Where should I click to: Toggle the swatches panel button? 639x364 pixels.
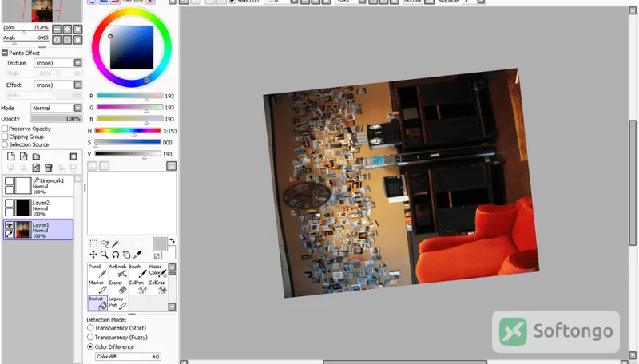pyautogui.click(x=138, y=2)
